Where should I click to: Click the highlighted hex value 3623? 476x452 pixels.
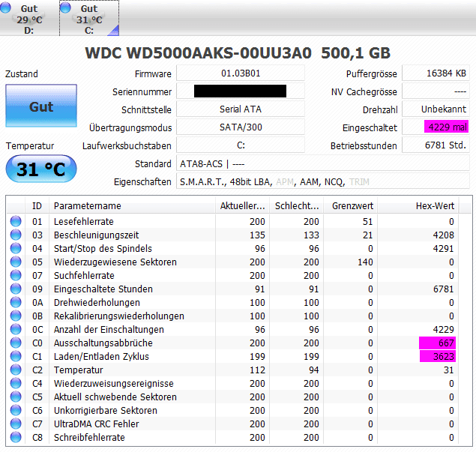click(x=438, y=356)
